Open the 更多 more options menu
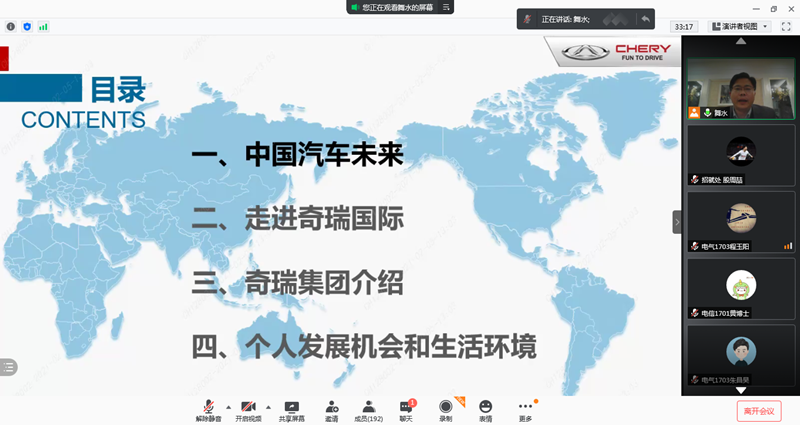Screen dimensions: 800x425 point(525,410)
